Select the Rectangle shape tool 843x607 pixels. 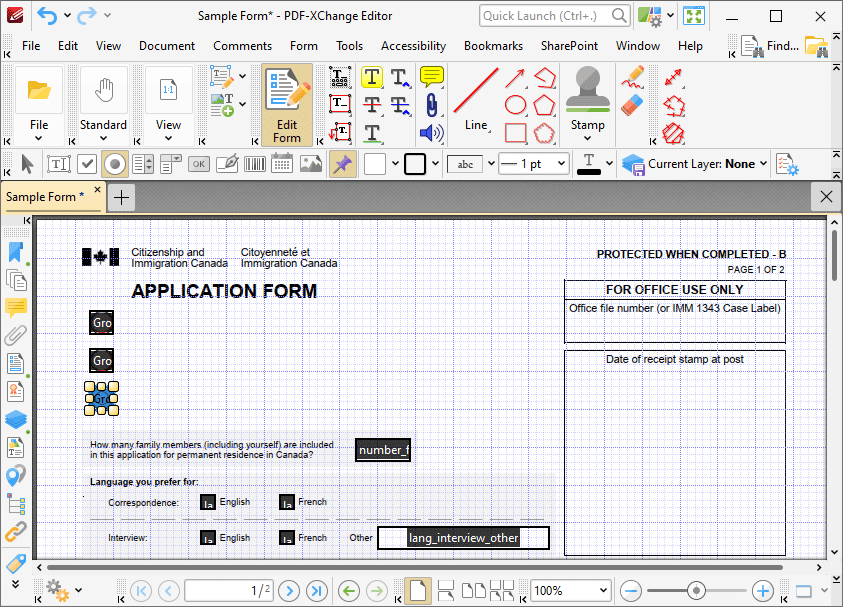(516, 133)
